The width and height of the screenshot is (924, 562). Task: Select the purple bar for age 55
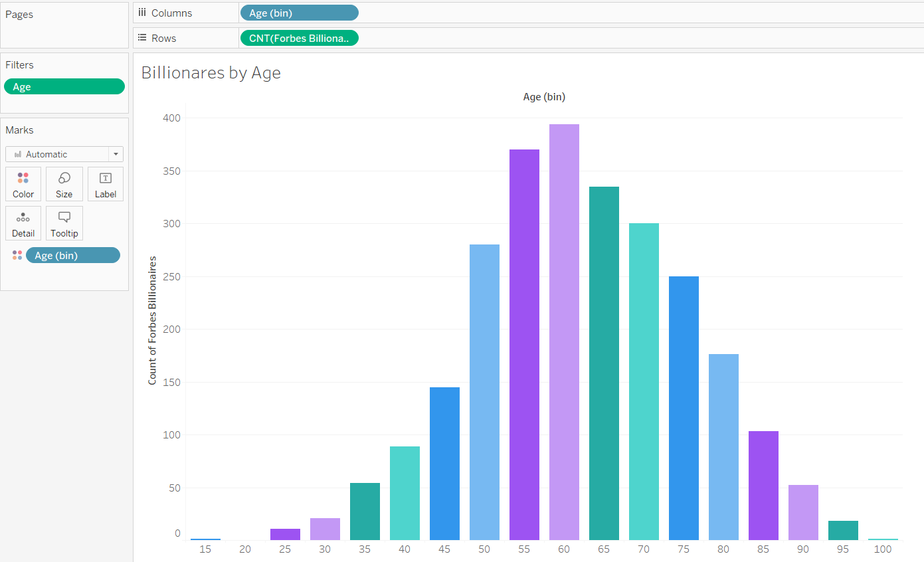point(524,345)
